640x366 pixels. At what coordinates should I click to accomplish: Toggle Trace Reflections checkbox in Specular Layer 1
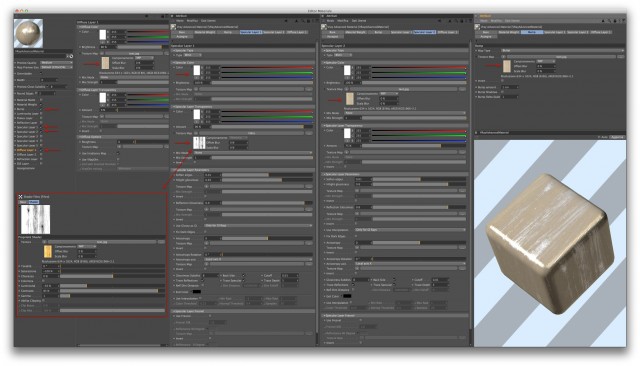(203, 280)
